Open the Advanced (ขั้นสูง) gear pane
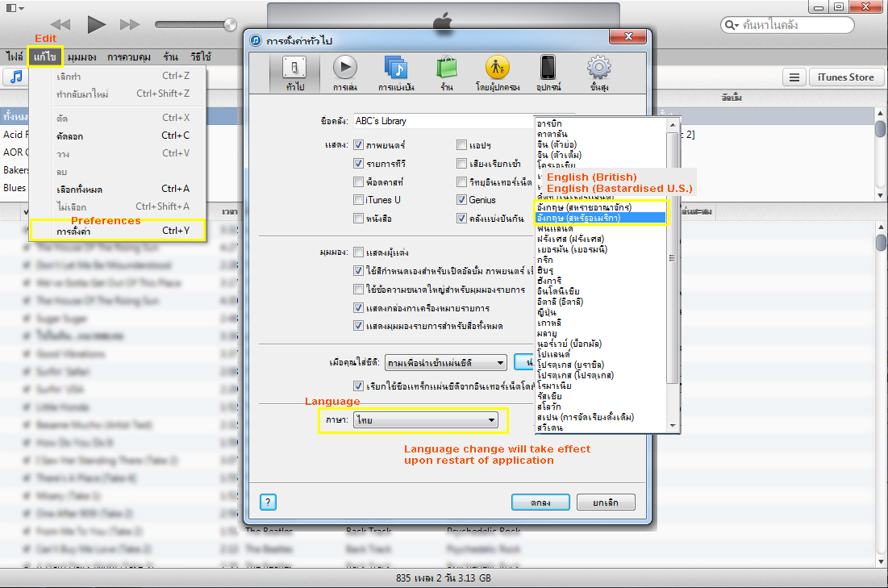This screenshot has height=588, width=888. point(599,73)
